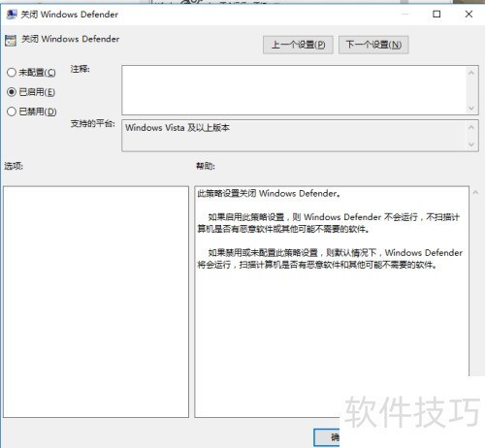485x448 pixels.
Task: Click the 确定 confirm button at bottom
Action: coord(327,437)
